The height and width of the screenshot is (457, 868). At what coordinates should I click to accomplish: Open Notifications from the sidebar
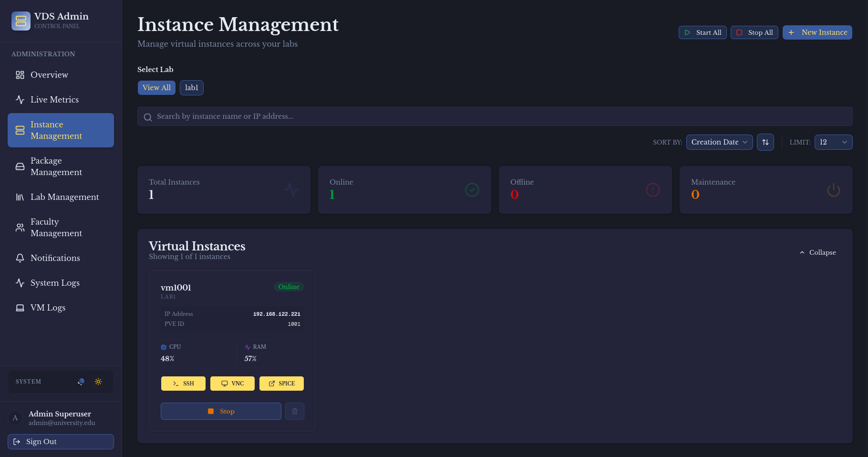[61, 258]
